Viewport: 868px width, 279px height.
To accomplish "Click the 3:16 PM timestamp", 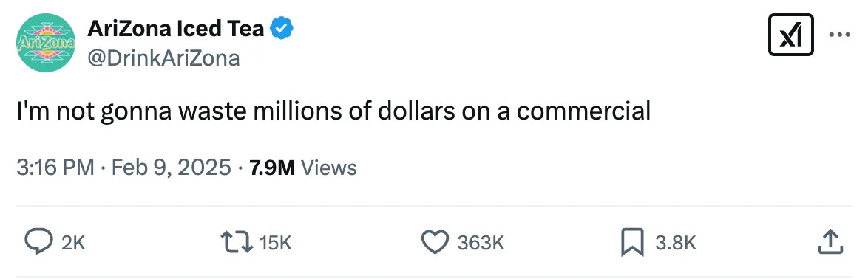I will click(x=55, y=167).
